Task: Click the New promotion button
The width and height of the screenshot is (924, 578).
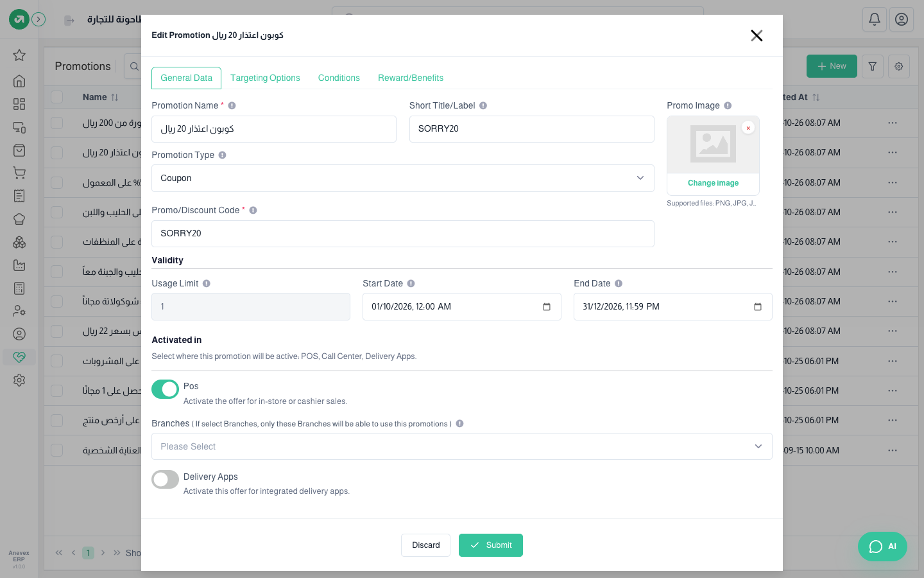Action: (832, 66)
